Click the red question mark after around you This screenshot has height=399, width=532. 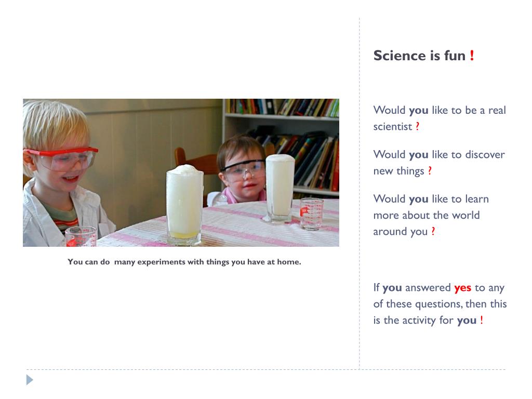coord(433,231)
